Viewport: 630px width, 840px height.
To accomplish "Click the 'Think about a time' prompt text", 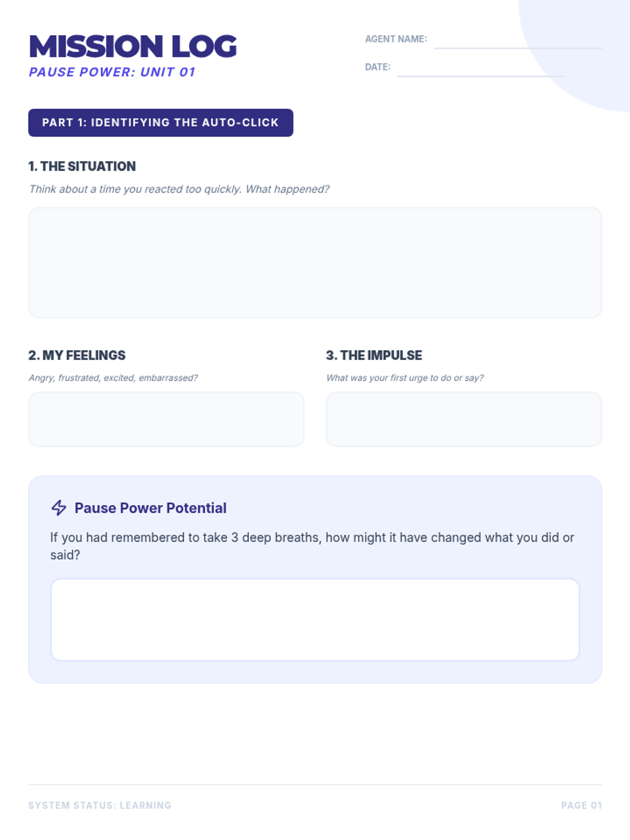I will tap(179, 189).
